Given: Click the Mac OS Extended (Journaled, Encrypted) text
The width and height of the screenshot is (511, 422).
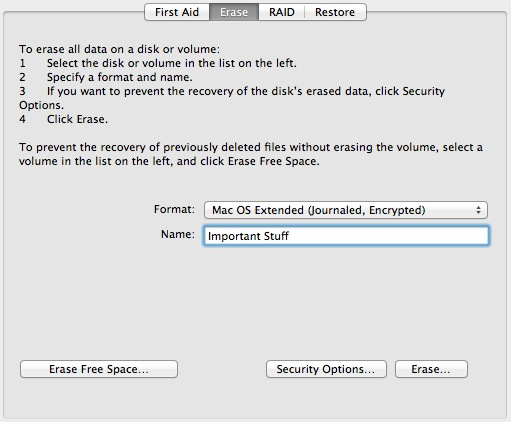Looking at the screenshot, I should tap(319, 210).
